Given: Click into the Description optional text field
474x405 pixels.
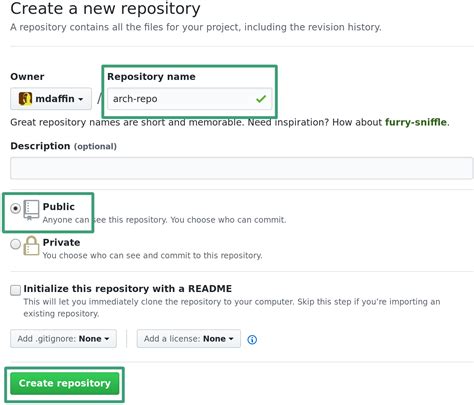Looking at the screenshot, I should [242, 168].
